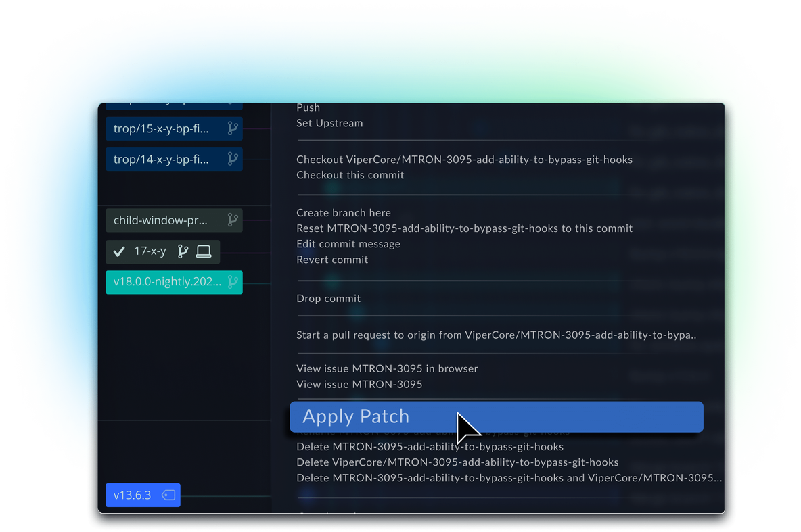Delete ViperCore/MTRON-3095 remote branch entry
Viewport: 801px width, 532px height.
click(x=457, y=462)
